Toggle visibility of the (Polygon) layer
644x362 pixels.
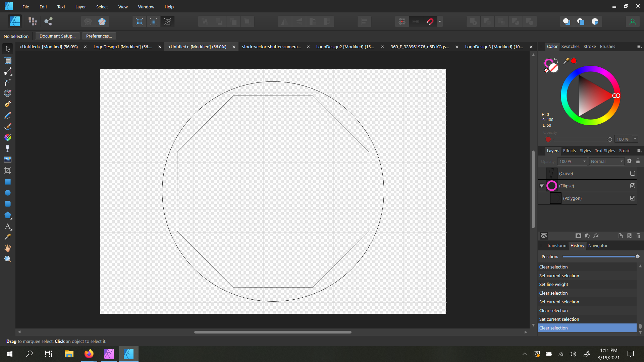click(633, 198)
